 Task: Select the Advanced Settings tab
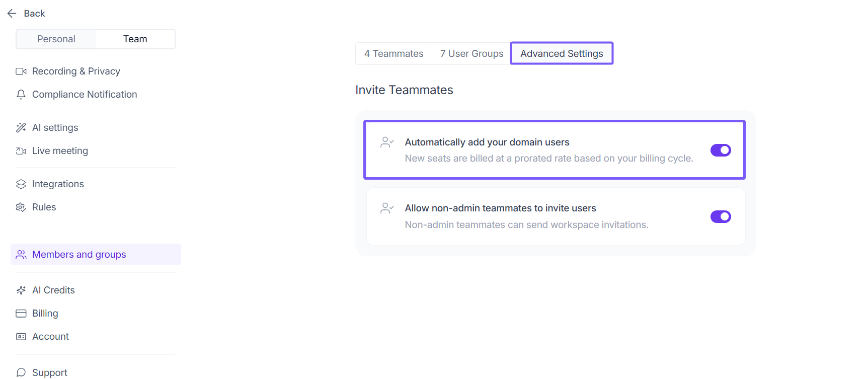[x=562, y=54]
